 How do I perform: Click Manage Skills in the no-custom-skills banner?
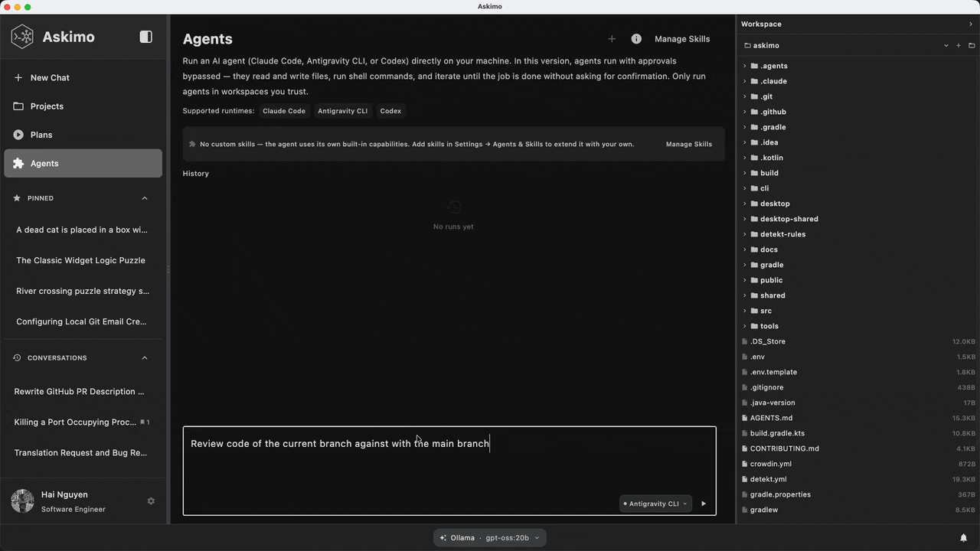coord(689,144)
